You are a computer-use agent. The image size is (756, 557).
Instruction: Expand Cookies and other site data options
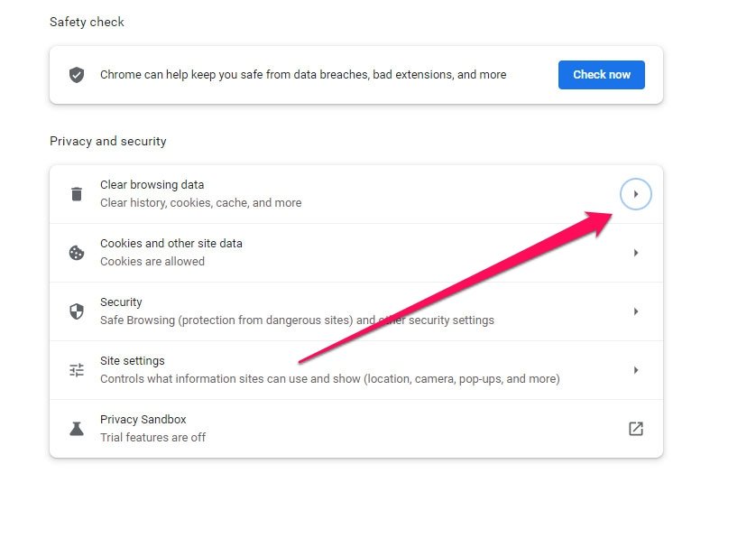pyautogui.click(x=635, y=252)
